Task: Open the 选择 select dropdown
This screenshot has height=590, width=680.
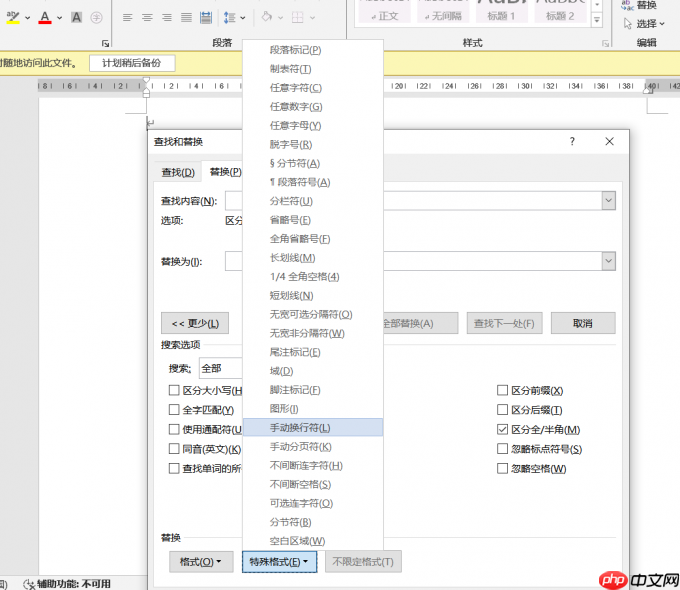Action: tap(644, 23)
